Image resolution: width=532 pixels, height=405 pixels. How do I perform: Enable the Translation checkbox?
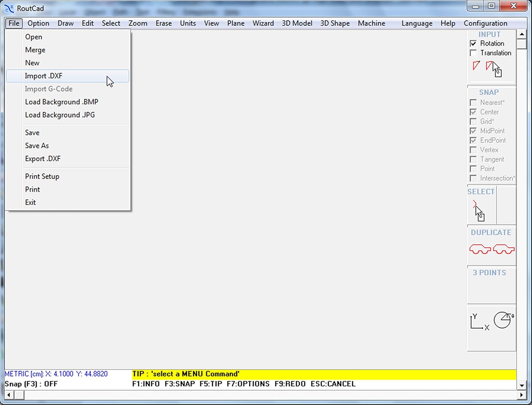coord(473,53)
